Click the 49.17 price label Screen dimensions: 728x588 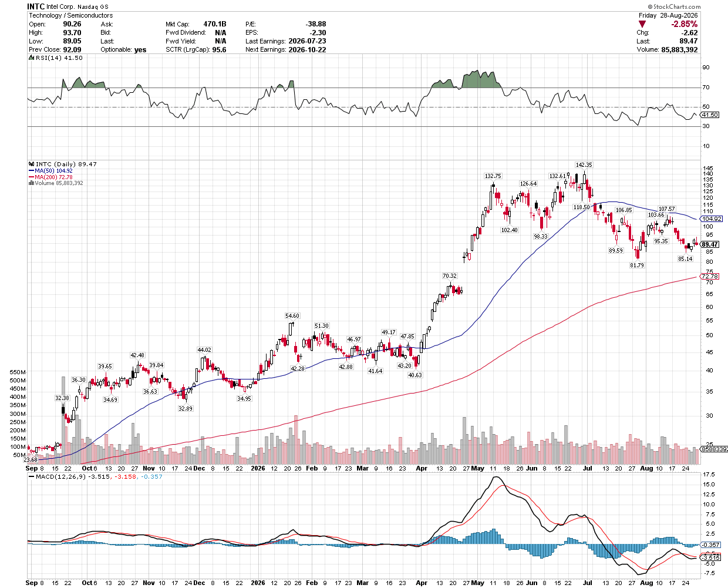point(389,332)
